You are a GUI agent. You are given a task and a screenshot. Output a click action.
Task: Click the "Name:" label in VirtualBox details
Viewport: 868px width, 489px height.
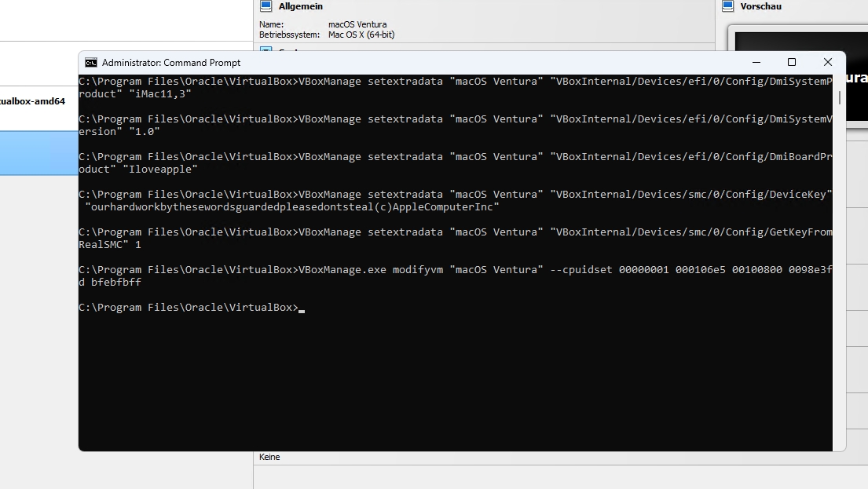[x=271, y=24]
